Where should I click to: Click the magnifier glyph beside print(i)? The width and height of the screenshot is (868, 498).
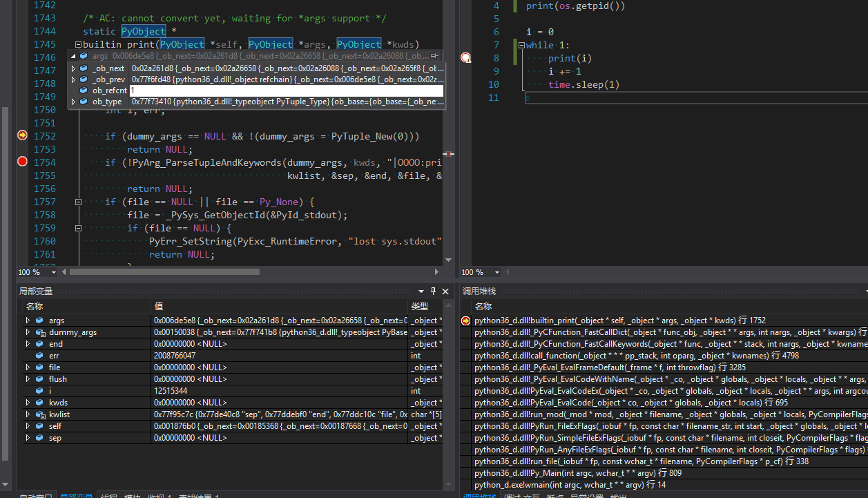466,58
